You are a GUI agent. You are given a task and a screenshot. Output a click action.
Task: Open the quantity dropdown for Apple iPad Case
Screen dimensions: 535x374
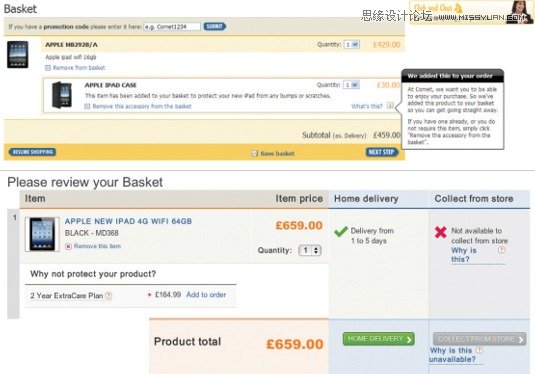coord(351,85)
